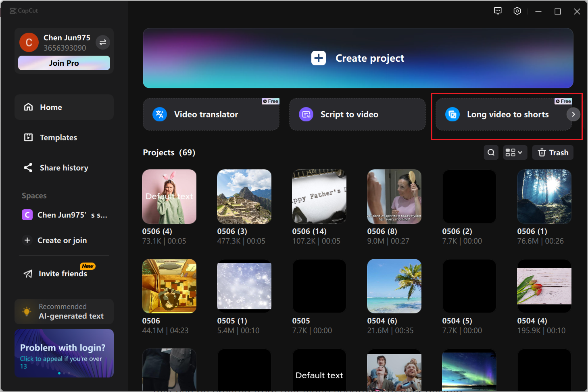The width and height of the screenshot is (588, 392).
Task: Go to Home in the sidebar
Action: (51, 107)
